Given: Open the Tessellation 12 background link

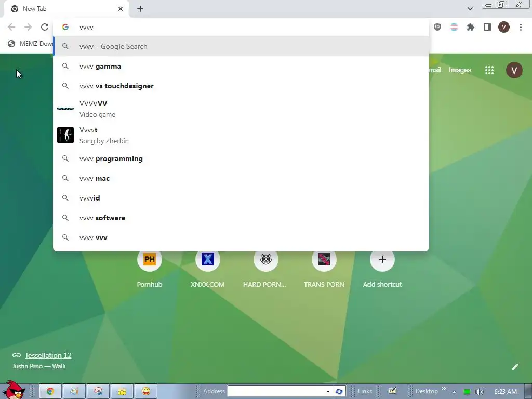Looking at the screenshot, I should [48, 355].
